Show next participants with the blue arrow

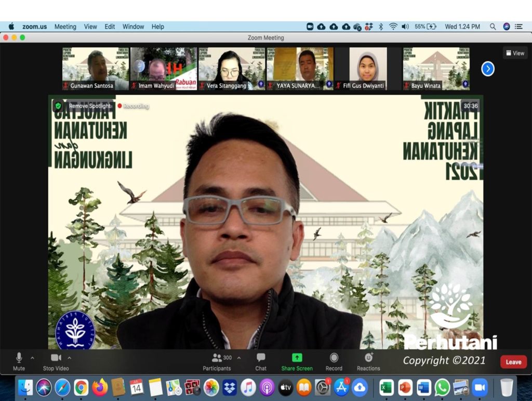tap(487, 69)
